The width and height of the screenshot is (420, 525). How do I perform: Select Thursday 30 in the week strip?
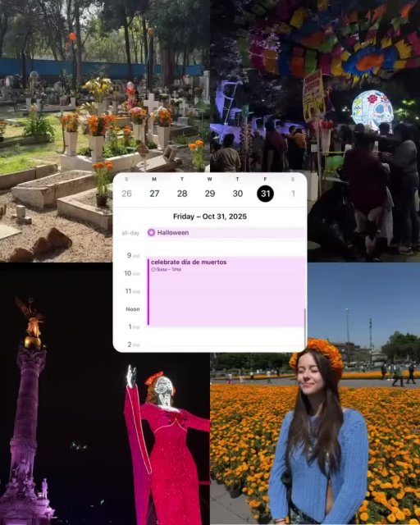coord(237,194)
